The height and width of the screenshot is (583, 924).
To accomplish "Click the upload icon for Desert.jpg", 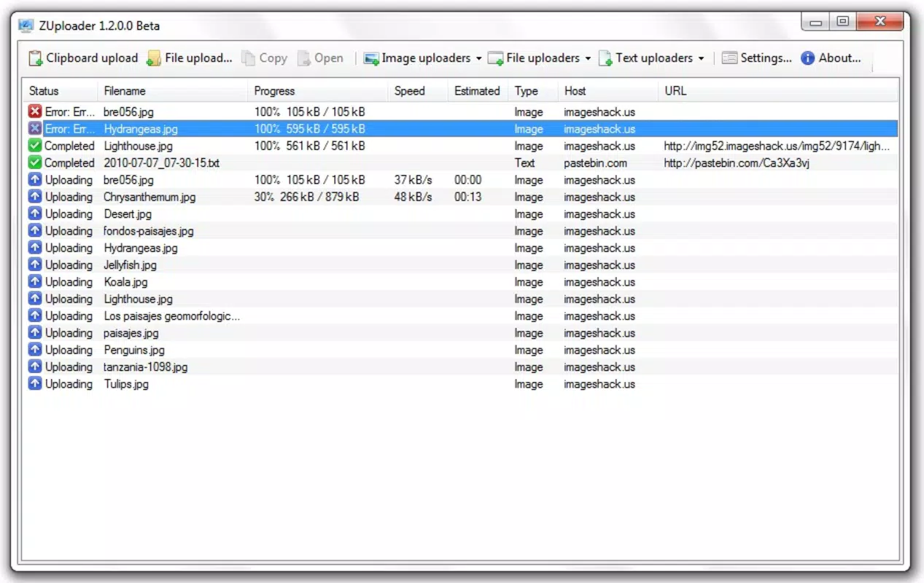I will (x=35, y=214).
